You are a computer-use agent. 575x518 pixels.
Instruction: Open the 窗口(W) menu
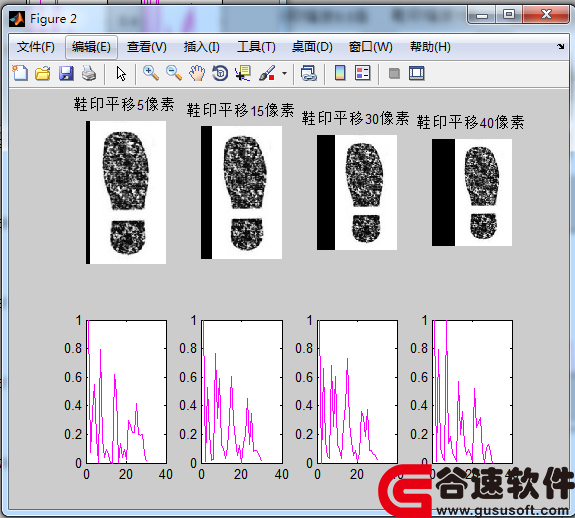(371, 47)
